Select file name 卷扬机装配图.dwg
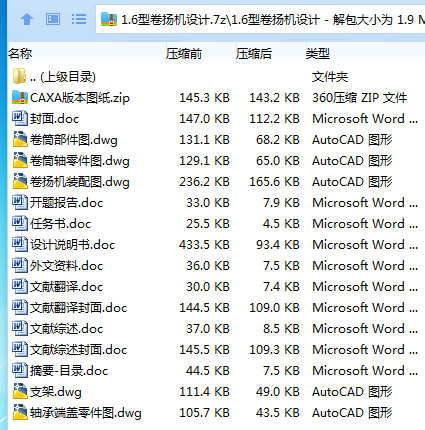Viewport: 425px width, 430px height. (80, 182)
